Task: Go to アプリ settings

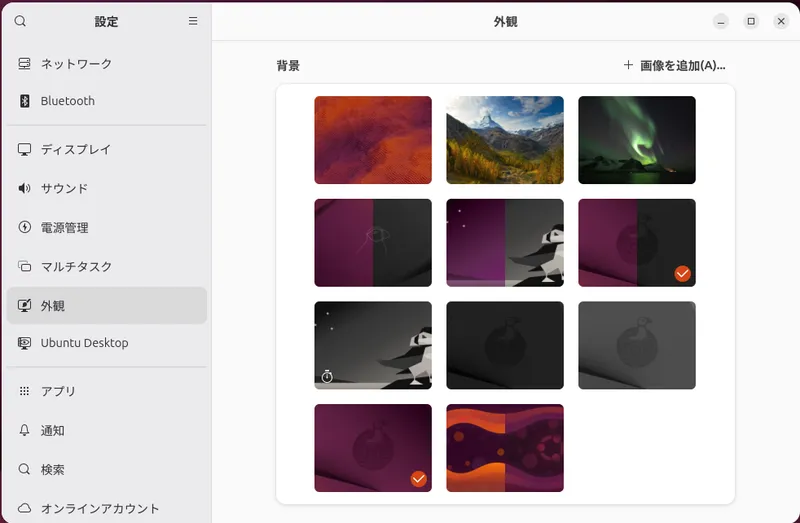Action: pos(107,391)
